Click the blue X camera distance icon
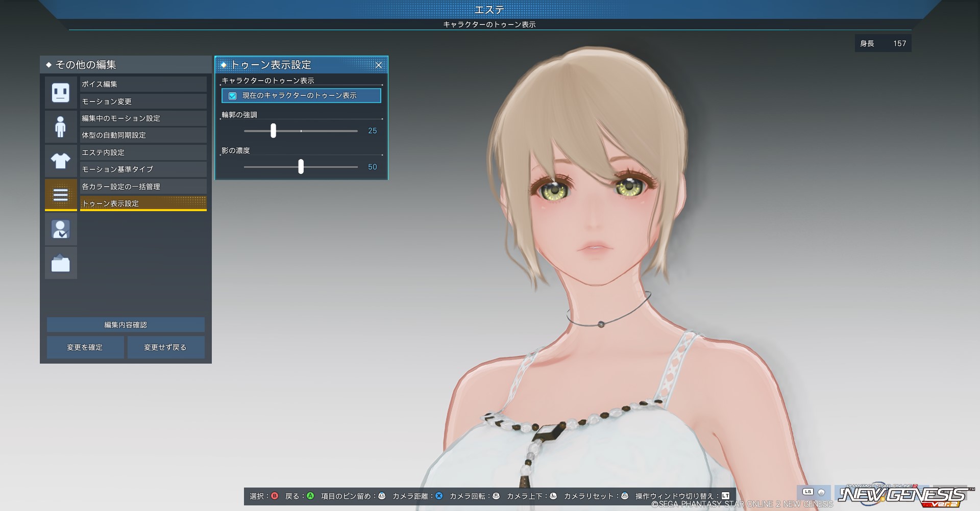Image resolution: width=980 pixels, height=511 pixels. coord(439,496)
